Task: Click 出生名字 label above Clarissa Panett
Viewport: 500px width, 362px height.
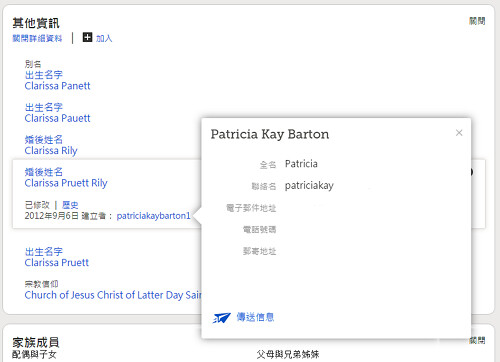Action: click(x=44, y=75)
